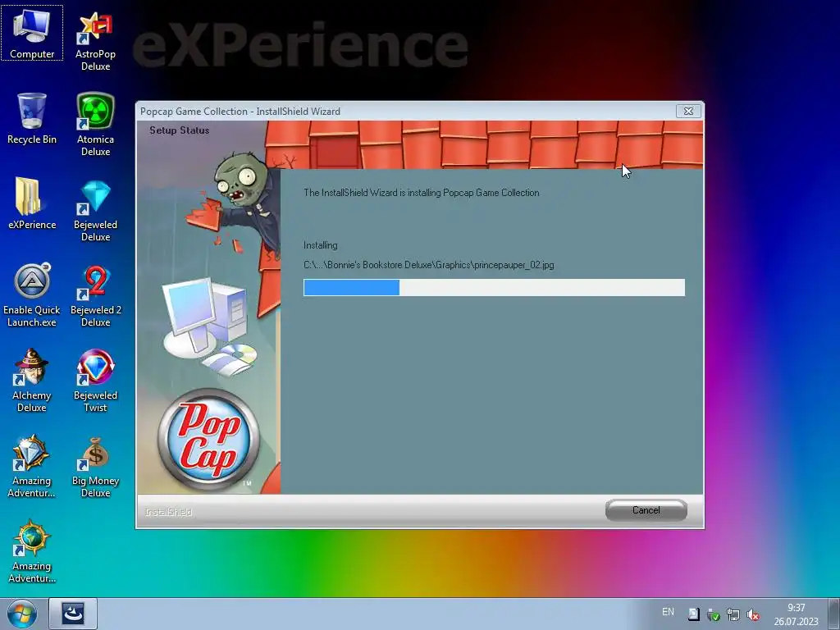The image size is (840, 630).
Task: Select the bottom Amazing Adventures globe shortcut
Action: tap(32, 551)
